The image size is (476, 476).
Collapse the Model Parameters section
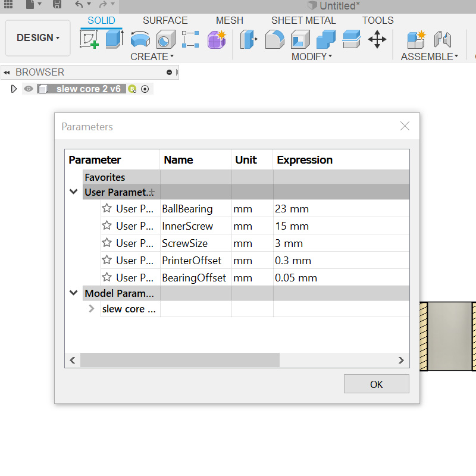73,293
